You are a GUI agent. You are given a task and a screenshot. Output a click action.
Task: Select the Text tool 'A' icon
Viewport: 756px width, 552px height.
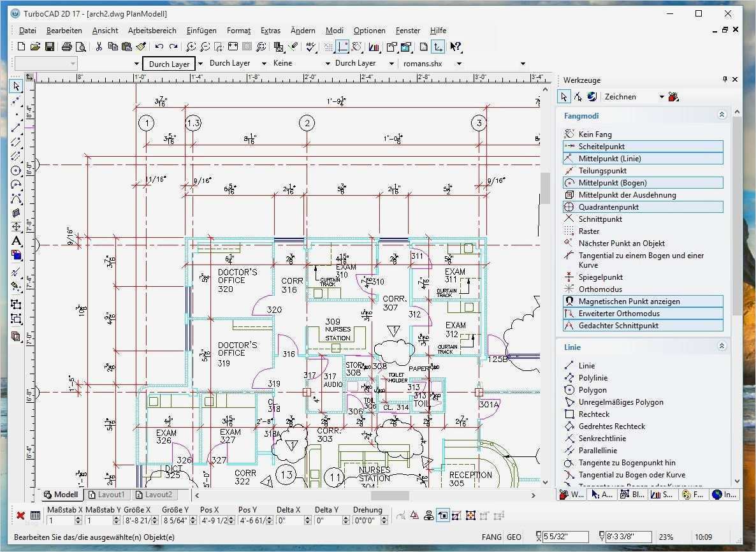coord(16,241)
